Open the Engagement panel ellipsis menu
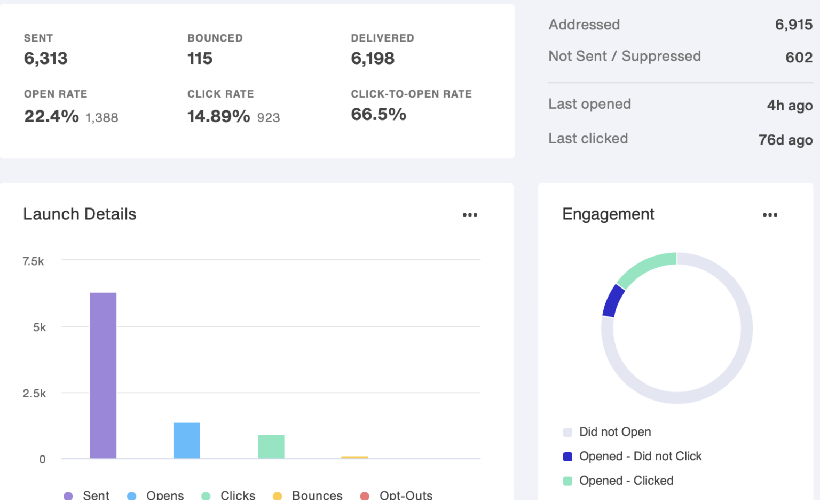The image size is (820, 504). tap(770, 215)
